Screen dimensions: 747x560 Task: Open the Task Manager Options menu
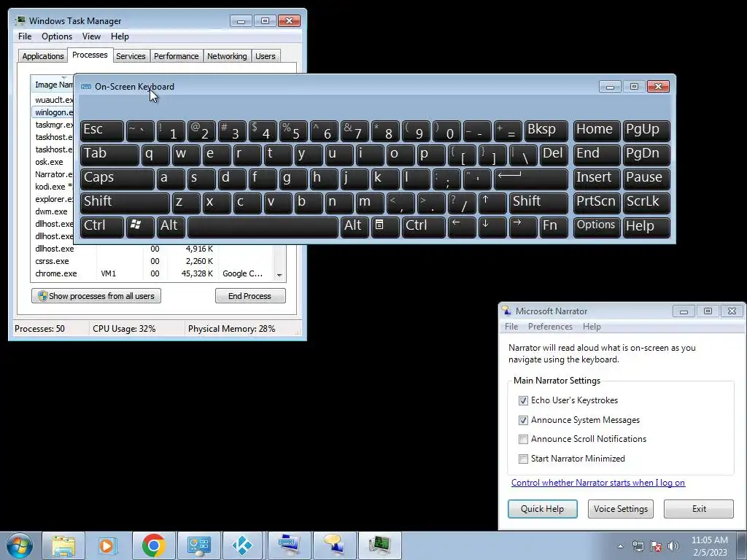[x=57, y=36]
